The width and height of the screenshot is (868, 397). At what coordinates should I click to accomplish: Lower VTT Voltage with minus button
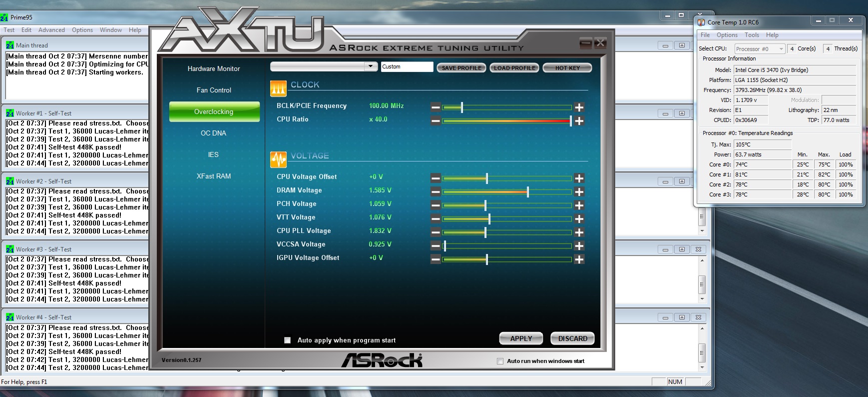click(x=435, y=219)
